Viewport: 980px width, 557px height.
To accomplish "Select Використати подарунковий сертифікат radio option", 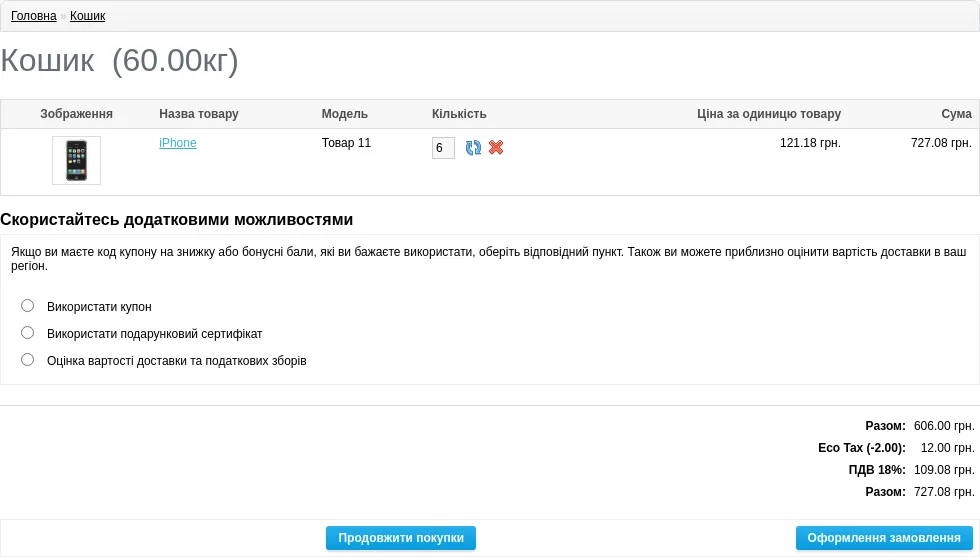I will tap(28, 333).
